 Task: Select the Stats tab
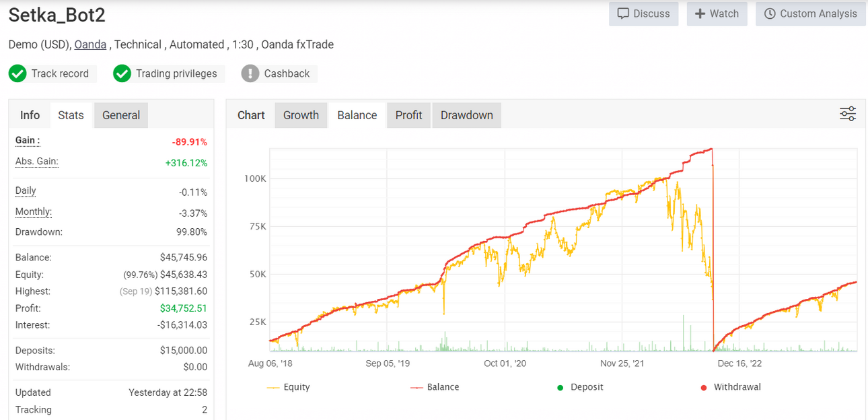pyautogui.click(x=71, y=115)
